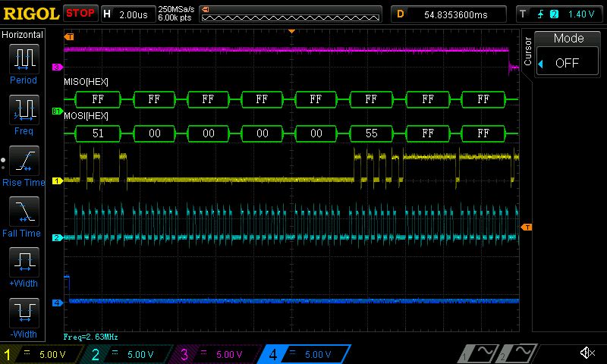Click the Freq=2.63MHz measurement result

[90, 337]
